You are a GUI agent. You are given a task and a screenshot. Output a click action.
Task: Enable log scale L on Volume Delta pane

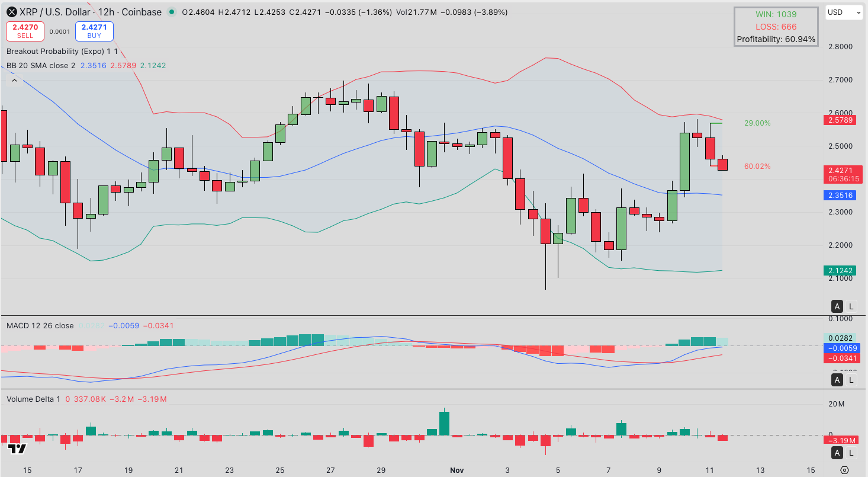click(x=851, y=453)
